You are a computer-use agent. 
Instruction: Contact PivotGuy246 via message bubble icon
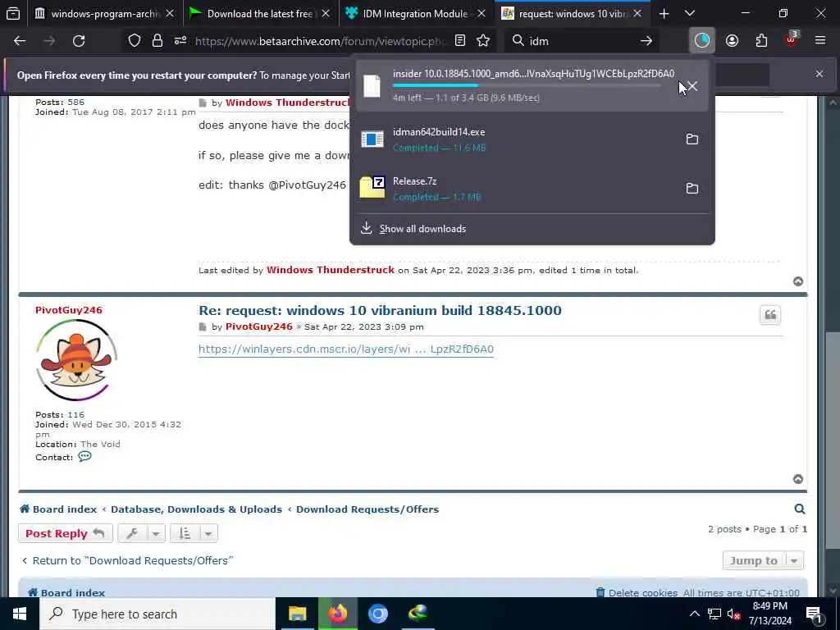84,456
